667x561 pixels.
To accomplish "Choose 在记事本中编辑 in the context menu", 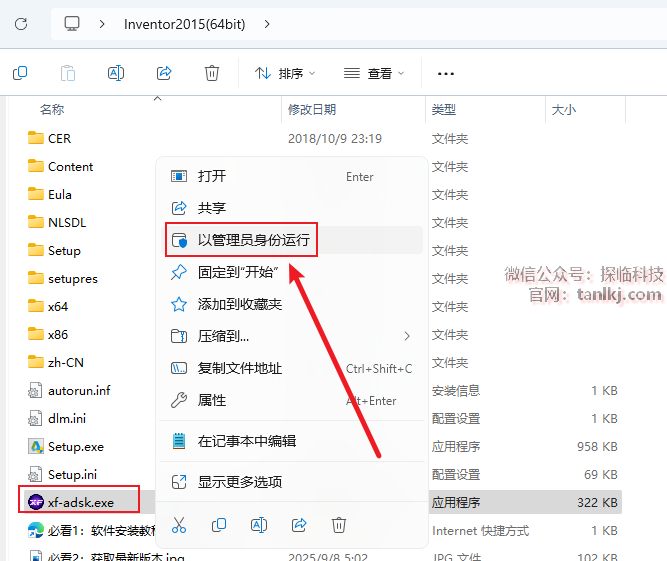I will [291, 441].
